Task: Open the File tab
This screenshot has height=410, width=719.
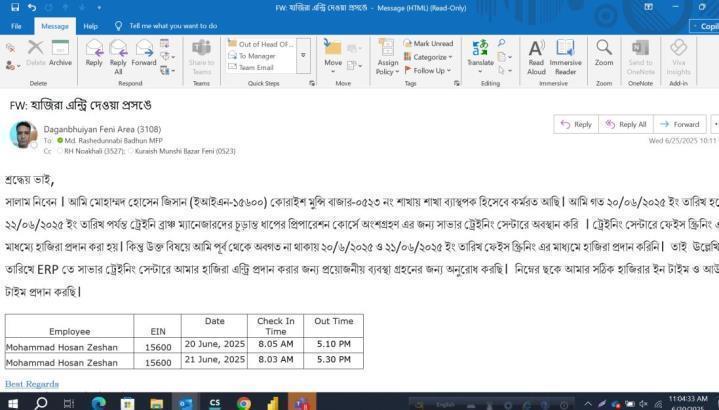Action: pos(17,25)
